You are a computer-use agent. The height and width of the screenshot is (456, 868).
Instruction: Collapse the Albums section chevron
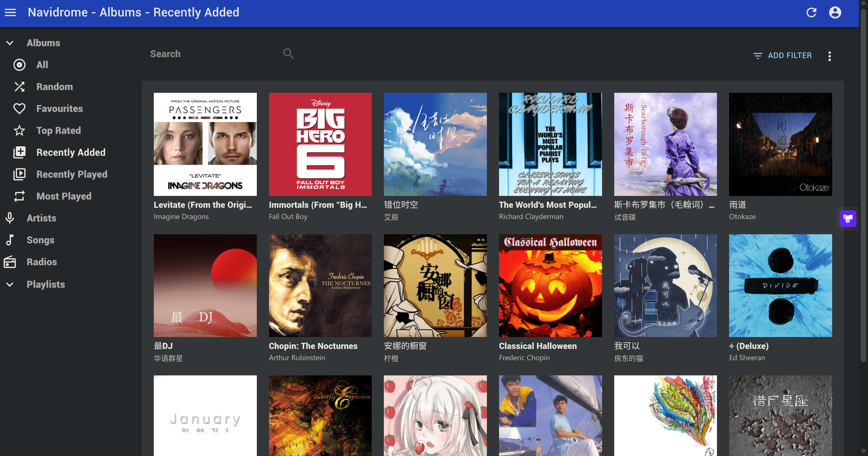coord(10,43)
